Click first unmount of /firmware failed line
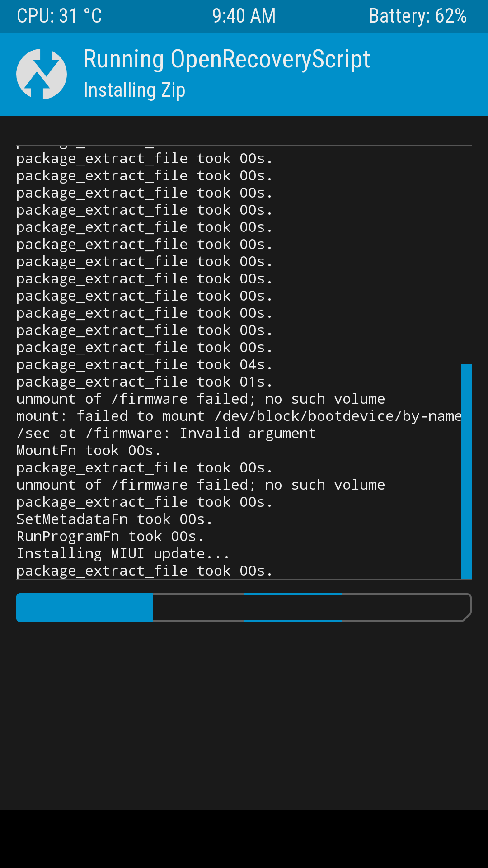 pyautogui.click(x=201, y=399)
